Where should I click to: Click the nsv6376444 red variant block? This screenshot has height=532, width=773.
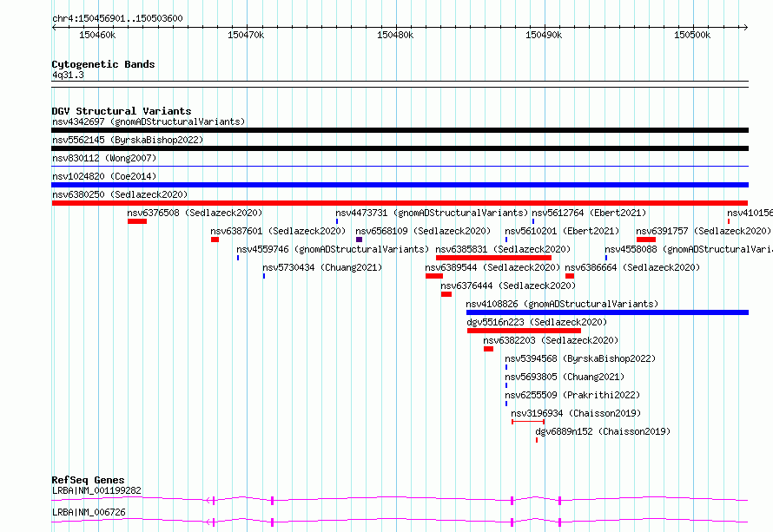click(446, 294)
